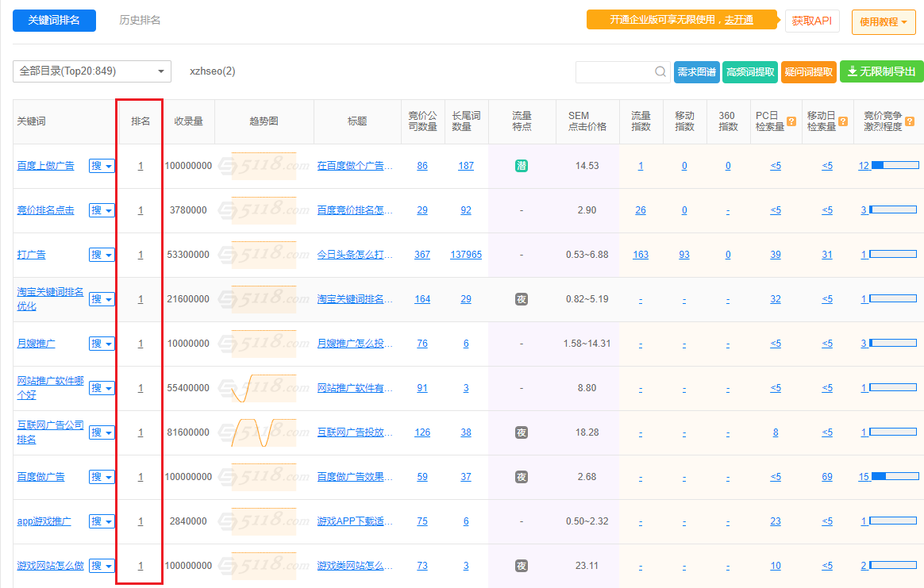The image size is (924, 588).
Task: Click help icon beside PC日检索量 header
Action: [791, 121]
